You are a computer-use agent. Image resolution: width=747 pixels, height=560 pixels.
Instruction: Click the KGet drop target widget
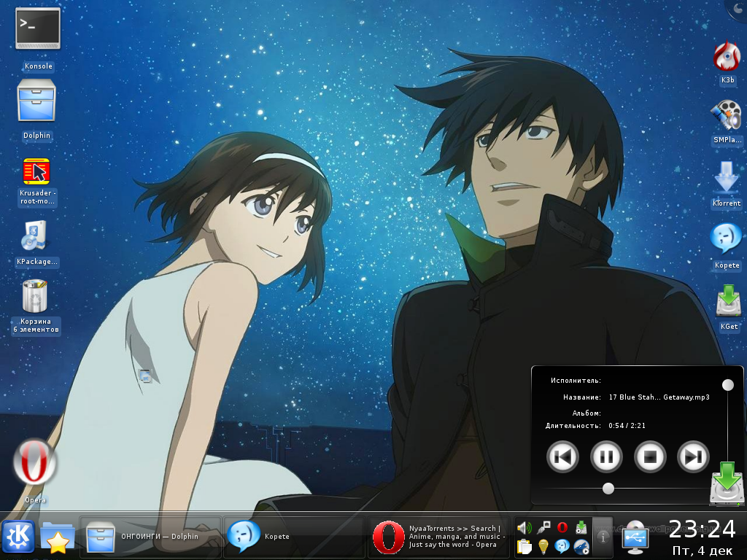[x=727, y=483]
